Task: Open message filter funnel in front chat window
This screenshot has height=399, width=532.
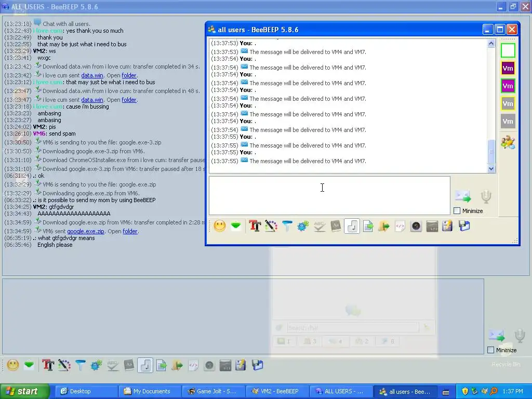Action: pyautogui.click(x=287, y=226)
